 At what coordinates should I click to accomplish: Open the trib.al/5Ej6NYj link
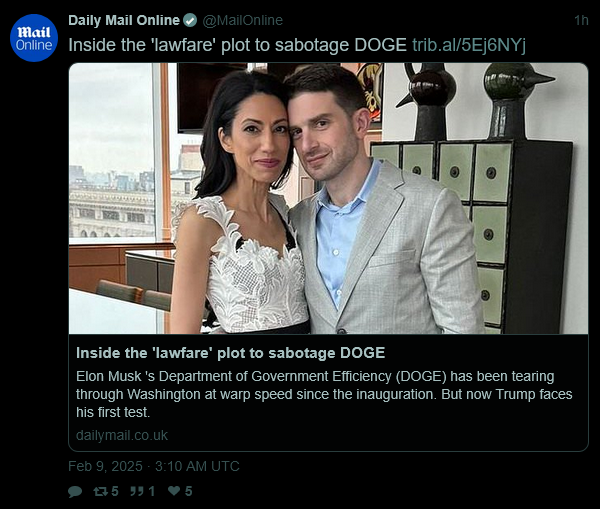[469, 45]
